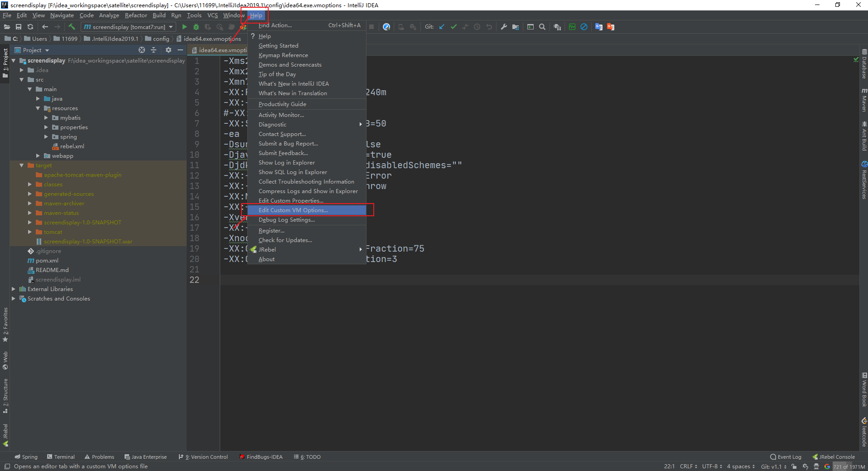The image size is (868, 471).
Task: Open Project panel gear settings
Action: point(169,50)
